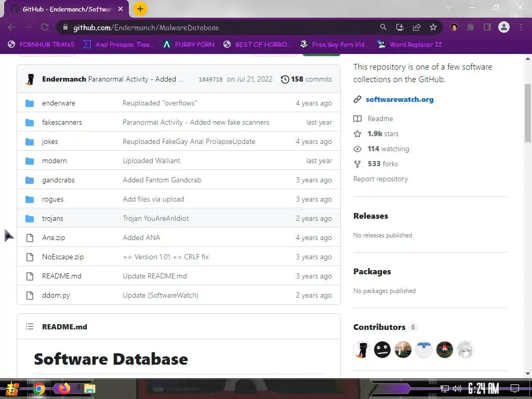Screen dimensions: 532x399
Task: Click the modern folder icon
Action: pos(30,161)
